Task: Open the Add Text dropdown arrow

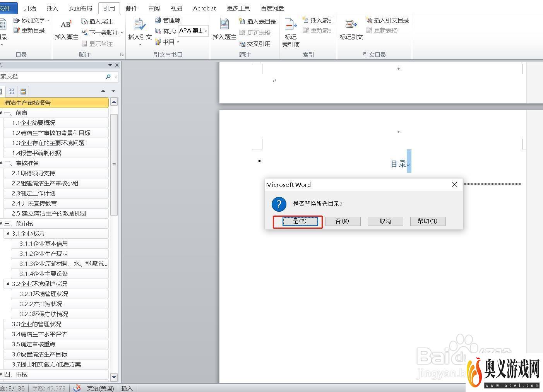Action: (48, 20)
